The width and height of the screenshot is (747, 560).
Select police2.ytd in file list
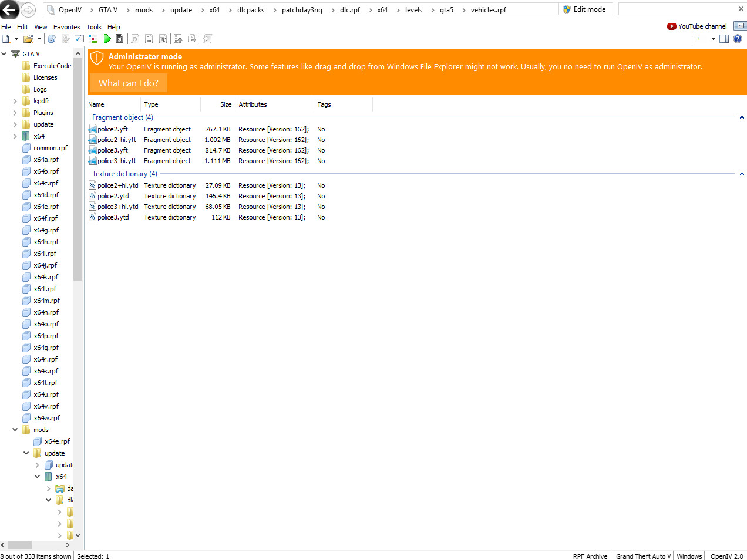tap(113, 196)
